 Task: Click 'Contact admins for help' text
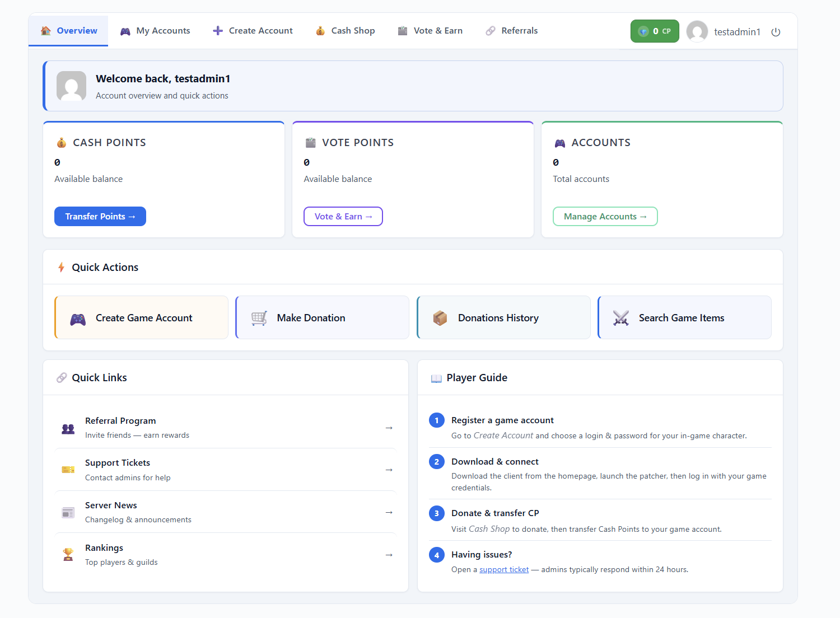point(128,478)
